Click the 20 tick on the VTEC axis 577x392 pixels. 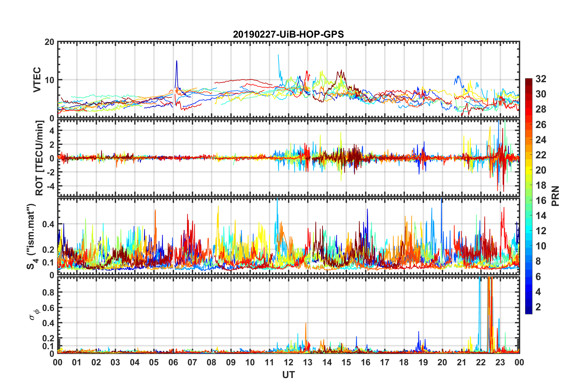49,42
